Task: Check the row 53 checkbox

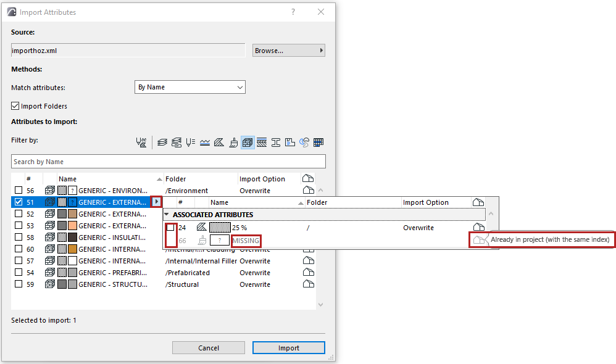Action: coord(19,225)
